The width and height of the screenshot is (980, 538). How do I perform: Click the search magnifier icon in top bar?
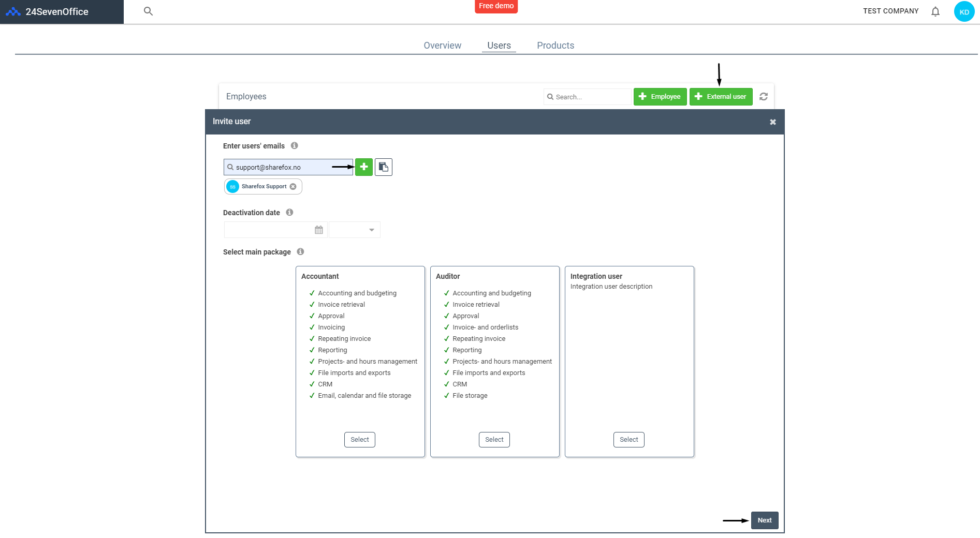tap(148, 11)
